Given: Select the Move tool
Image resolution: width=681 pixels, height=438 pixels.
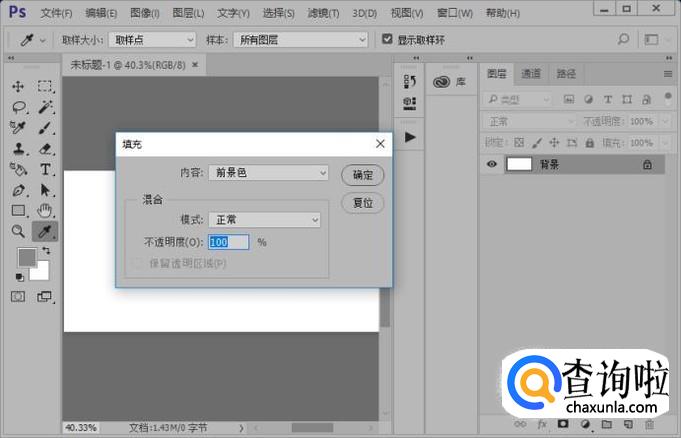Looking at the screenshot, I should click(18, 87).
